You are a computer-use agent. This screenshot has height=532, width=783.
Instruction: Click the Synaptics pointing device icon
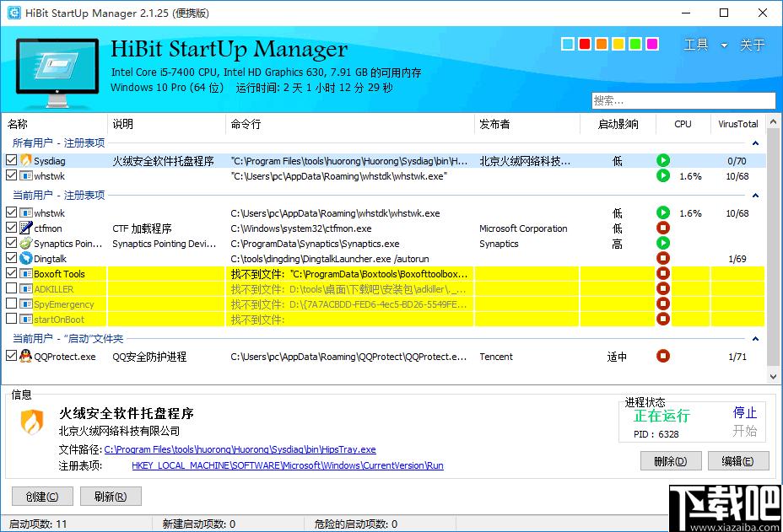pos(26,243)
